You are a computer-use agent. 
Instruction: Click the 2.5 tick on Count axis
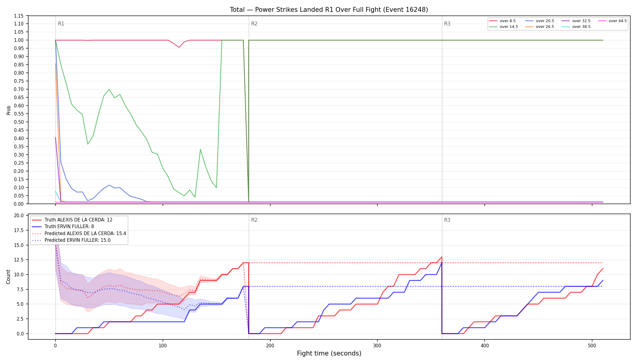pyautogui.click(x=20, y=319)
